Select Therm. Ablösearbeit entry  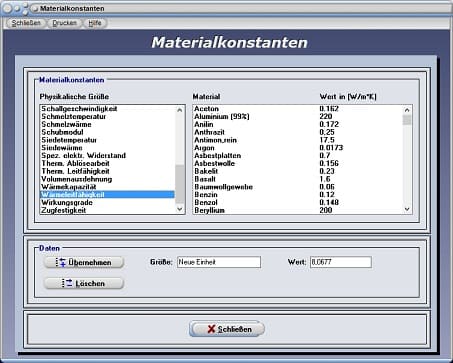click(x=107, y=164)
